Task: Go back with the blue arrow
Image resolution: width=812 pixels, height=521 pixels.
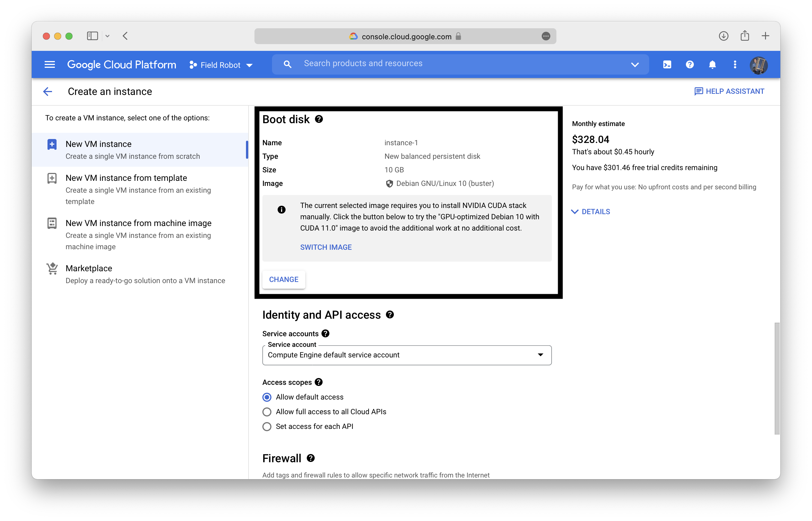Action: coord(48,91)
